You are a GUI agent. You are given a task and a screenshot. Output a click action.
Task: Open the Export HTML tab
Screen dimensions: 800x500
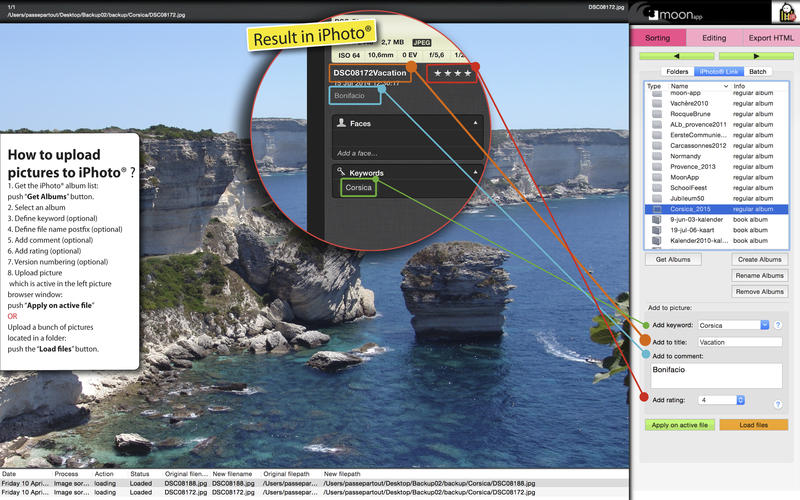pos(770,38)
